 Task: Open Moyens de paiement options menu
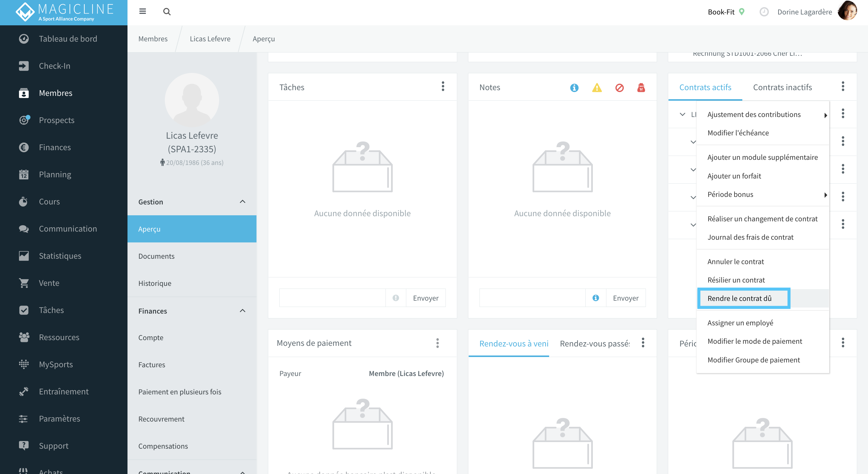click(437, 343)
